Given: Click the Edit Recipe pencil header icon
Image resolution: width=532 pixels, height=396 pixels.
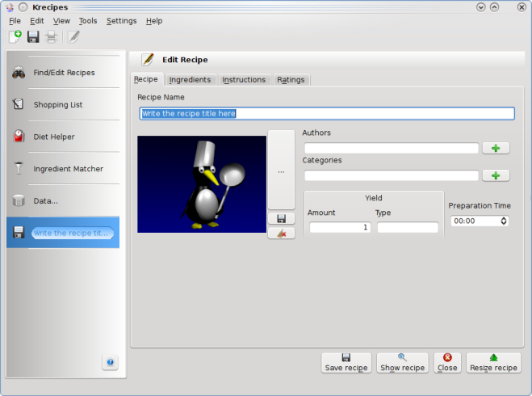Looking at the screenshot, I should point(148,60).
